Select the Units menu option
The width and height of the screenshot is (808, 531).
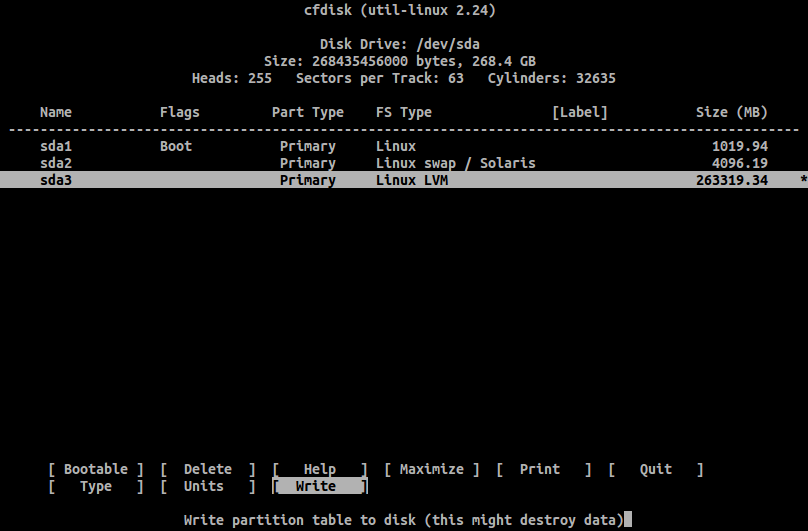pos(204,486)
